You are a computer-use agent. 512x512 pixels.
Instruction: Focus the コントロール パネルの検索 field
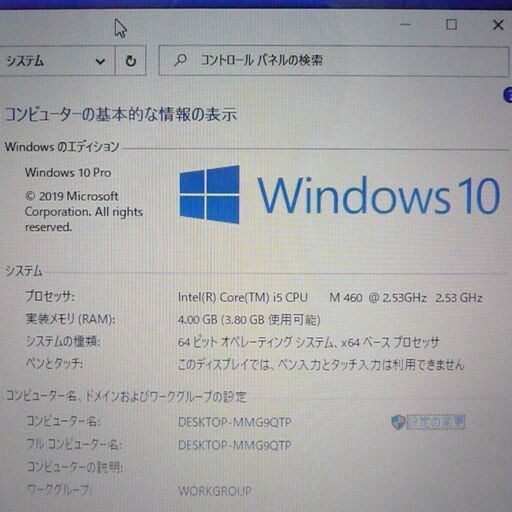click(333, 61)
